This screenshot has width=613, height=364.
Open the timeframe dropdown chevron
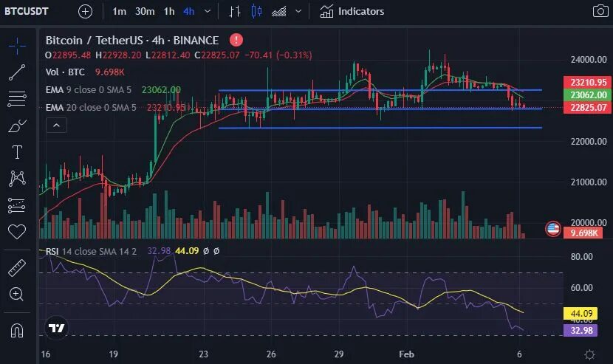(x=208, y=11)
